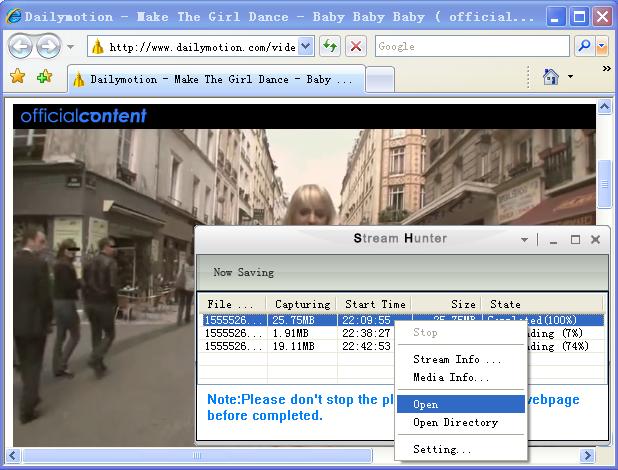Choose Open in the context menu
Image resolution: width=618 pixels, height=470 pixels.
click(x=461, y=404)
